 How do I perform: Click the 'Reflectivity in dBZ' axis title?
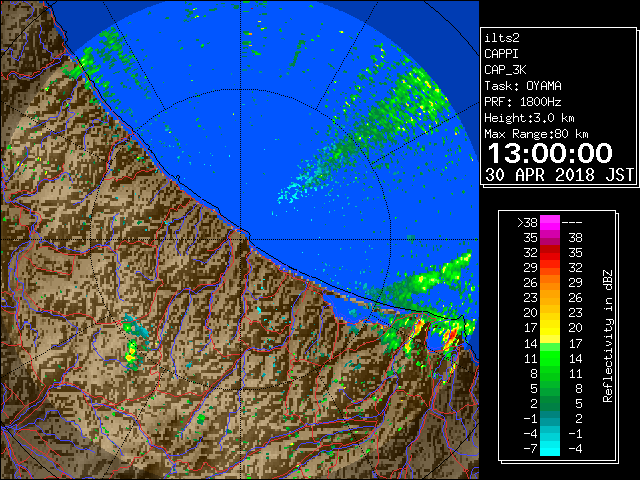click(608, 336)
